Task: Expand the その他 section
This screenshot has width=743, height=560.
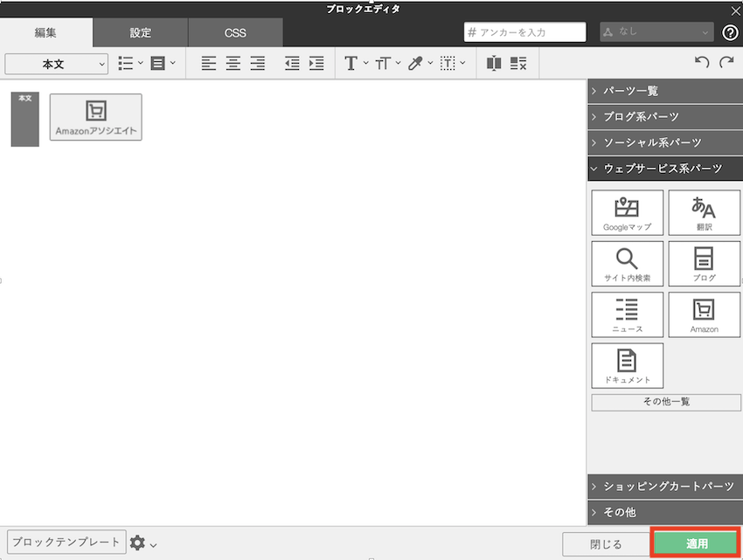Action: 665,512
